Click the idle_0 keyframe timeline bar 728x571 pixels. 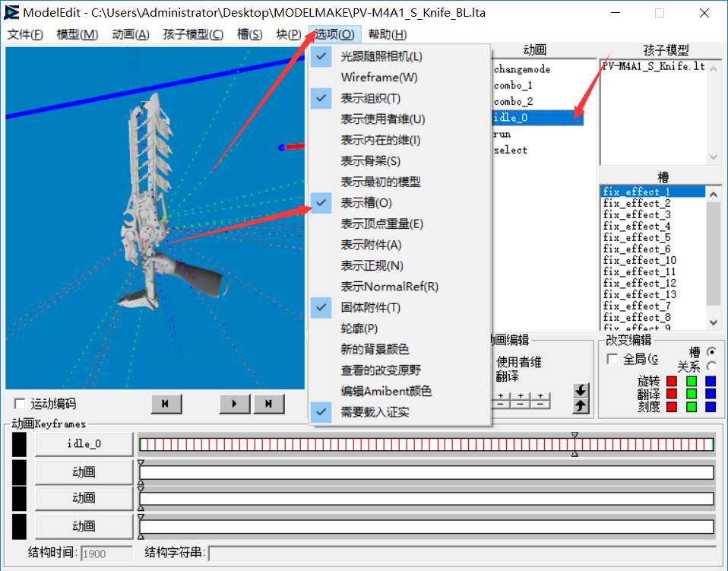pos(426,445)
